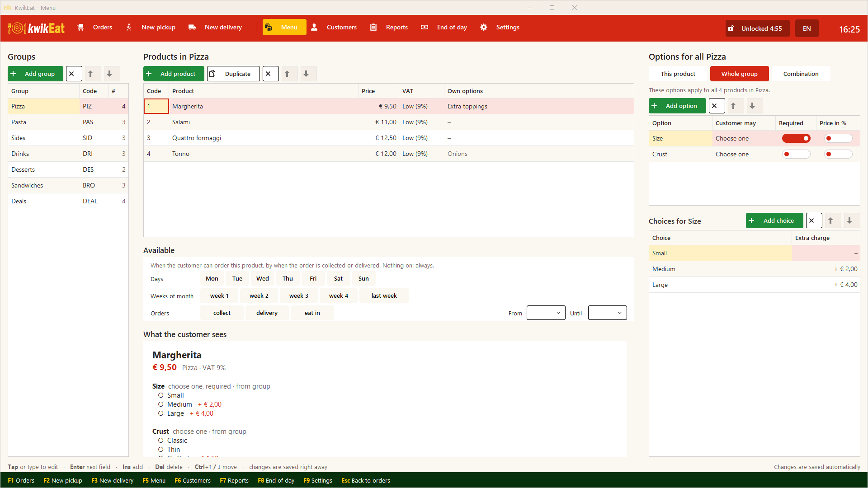868x488 pixels.
Task: Toggle delivery order availability
Action: point(267,313)
